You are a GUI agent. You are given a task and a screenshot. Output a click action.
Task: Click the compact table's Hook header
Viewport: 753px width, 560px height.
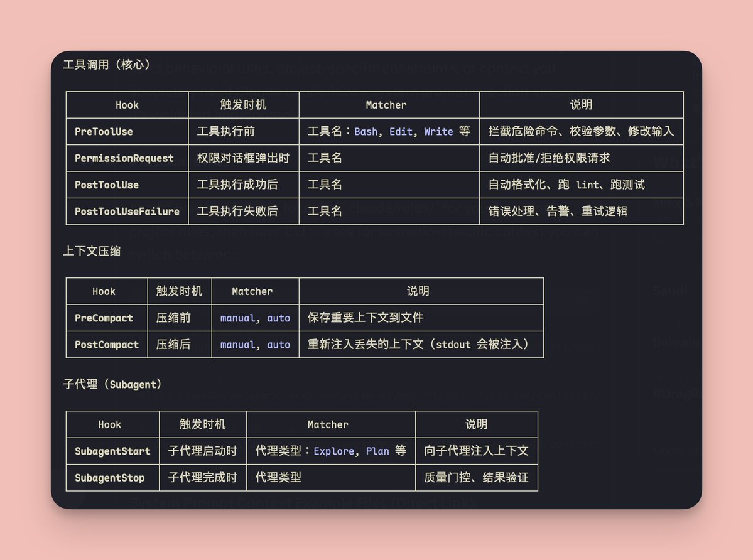click(x=104, y=291)
